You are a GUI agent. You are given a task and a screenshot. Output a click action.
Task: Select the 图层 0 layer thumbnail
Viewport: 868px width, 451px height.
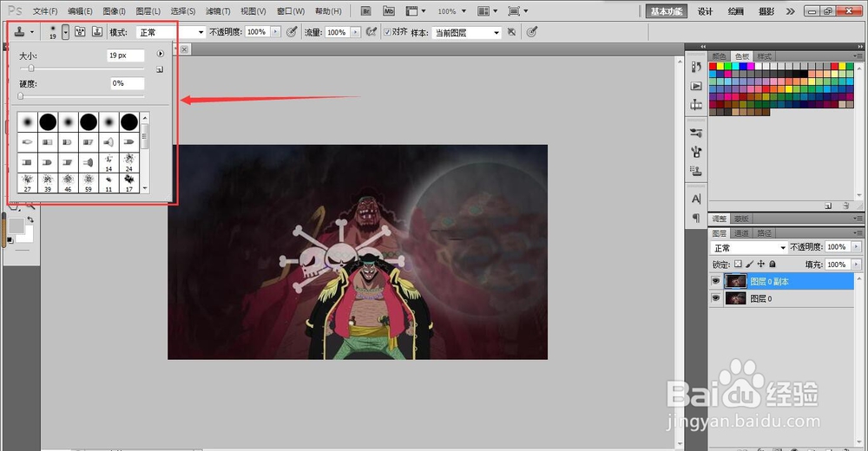736,298
